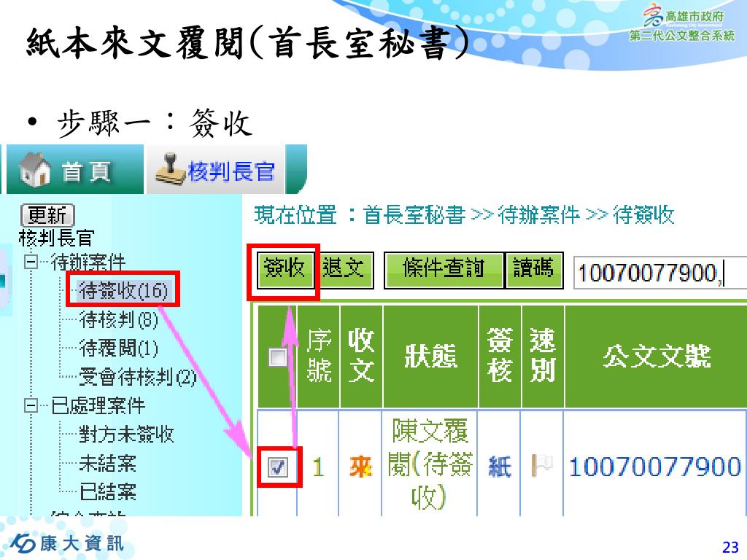Click the 紙 cell in row 1

pyautogui.click(x=499, y=467)
